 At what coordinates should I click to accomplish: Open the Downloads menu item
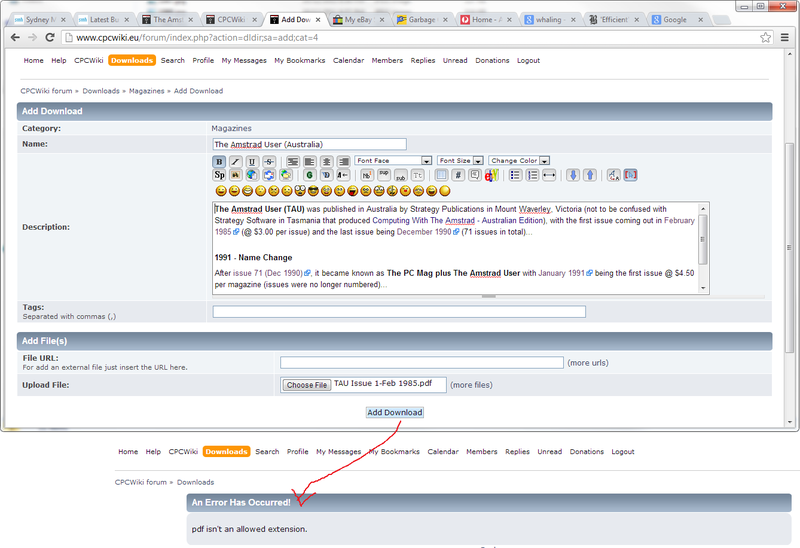coord(132,60)
